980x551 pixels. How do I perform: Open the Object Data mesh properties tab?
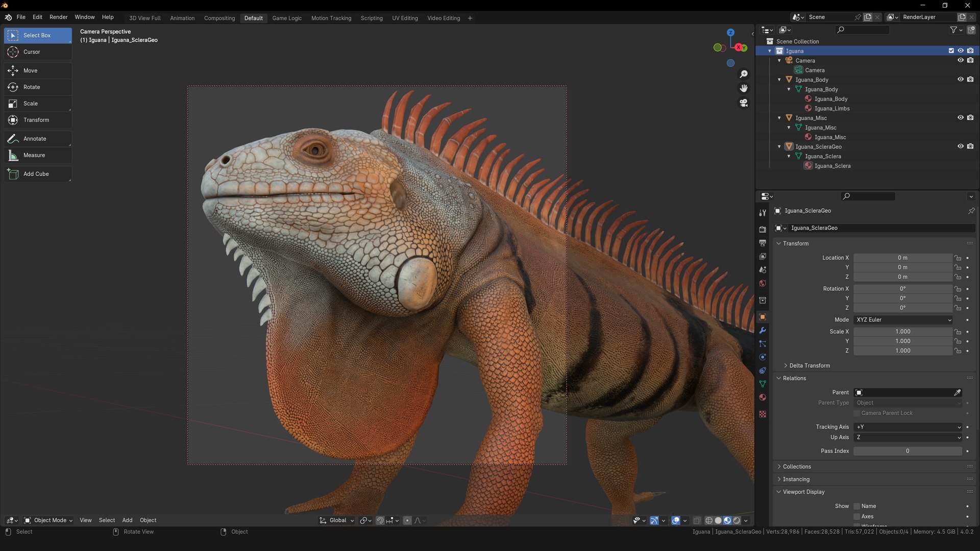click(763, 384)
